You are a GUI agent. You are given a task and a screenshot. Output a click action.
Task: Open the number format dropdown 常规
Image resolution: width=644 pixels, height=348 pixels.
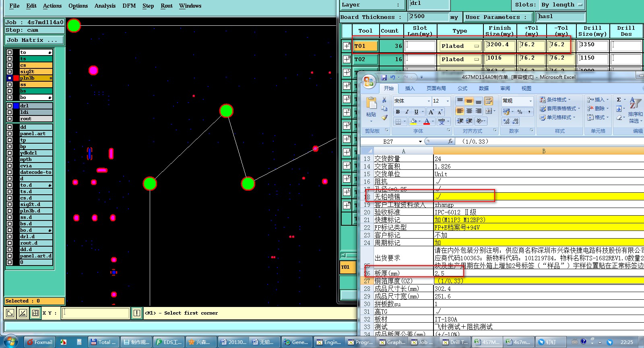pos(530,101)
